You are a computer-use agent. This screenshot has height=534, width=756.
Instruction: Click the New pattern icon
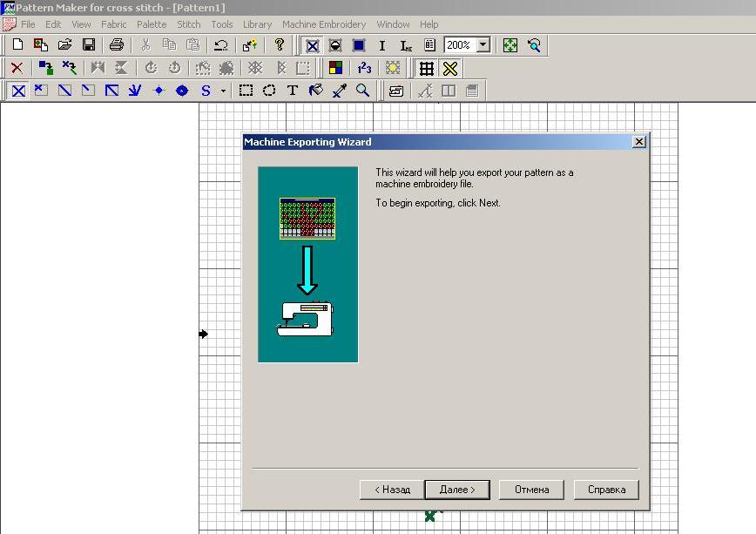(x=17, y=45)
